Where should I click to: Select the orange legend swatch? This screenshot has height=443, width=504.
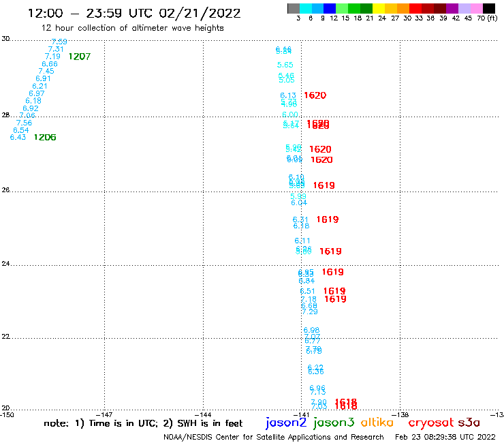403,8
